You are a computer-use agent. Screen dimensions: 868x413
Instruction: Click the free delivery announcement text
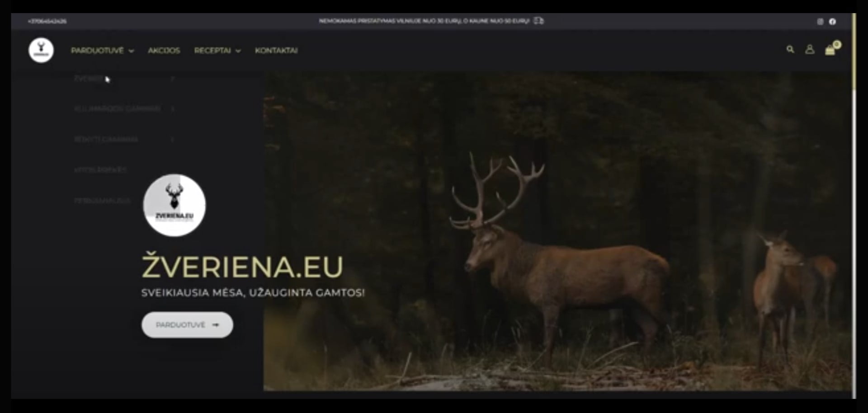point(424,21)
